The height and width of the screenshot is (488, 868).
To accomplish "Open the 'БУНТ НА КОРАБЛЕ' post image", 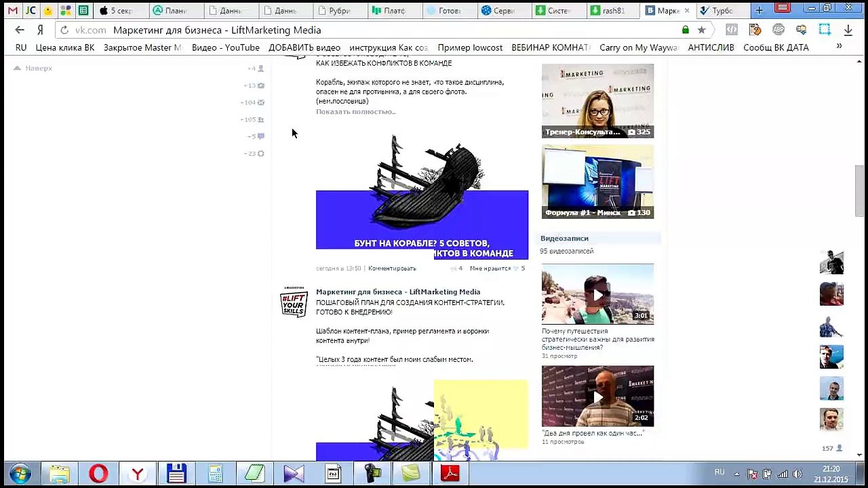I will point(422,197).
